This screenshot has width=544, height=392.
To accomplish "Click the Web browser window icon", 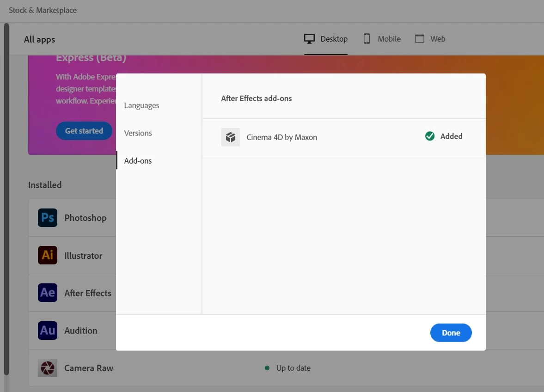I will coord(420,39).
